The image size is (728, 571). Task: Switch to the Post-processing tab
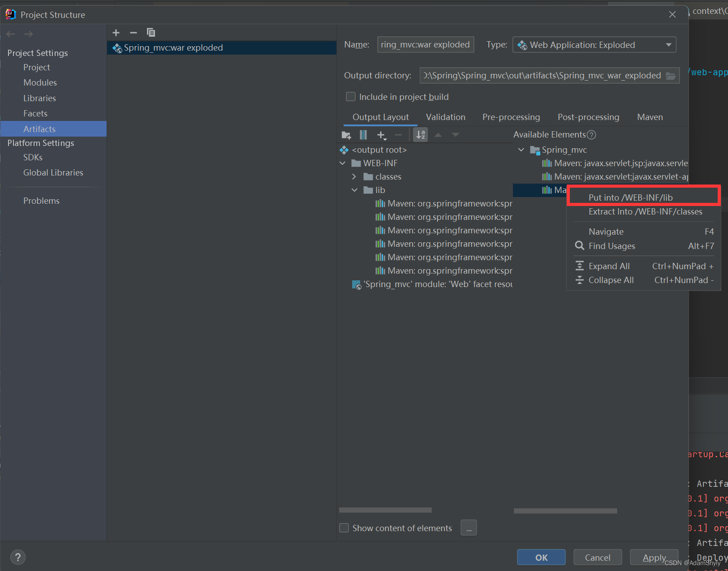pos(588,117)
